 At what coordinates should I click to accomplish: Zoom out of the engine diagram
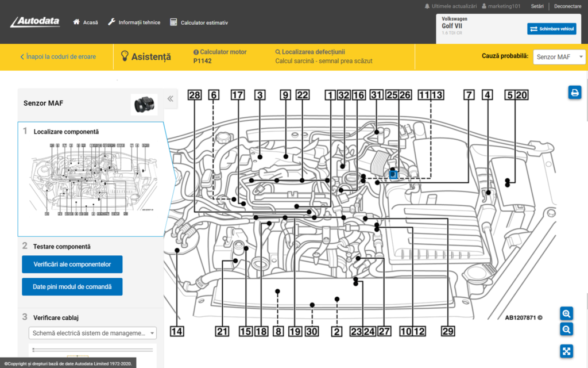pos(566,329)
